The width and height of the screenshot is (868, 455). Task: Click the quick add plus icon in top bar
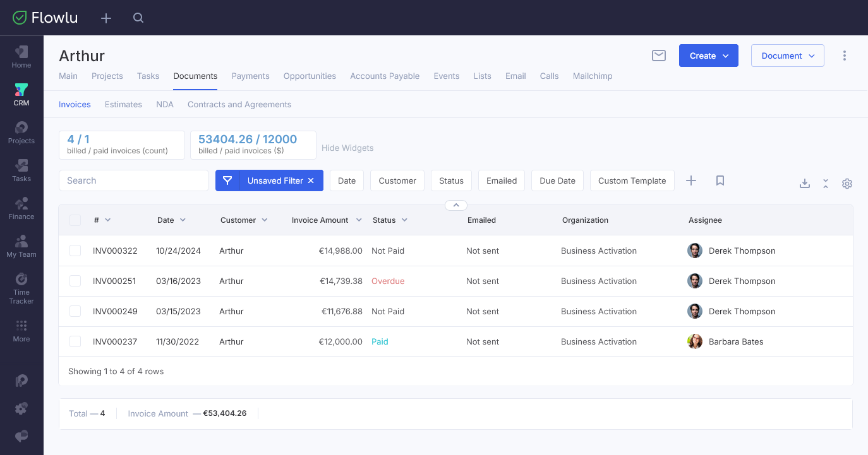pyautogui.click(x=106, y=18)
